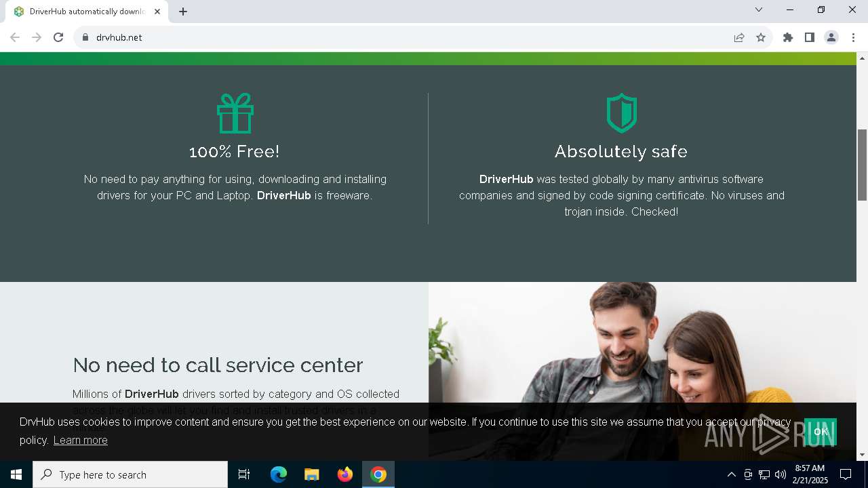Image resolution: width=868 pixels, height=488 pixels.
Task: Click the browser back arrow
Action: click(15, 37)
